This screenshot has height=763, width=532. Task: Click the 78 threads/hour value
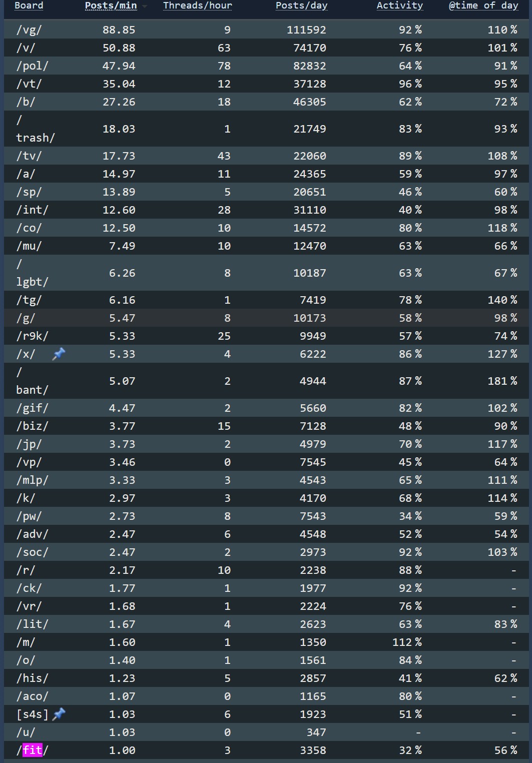(x=224, y=66)
